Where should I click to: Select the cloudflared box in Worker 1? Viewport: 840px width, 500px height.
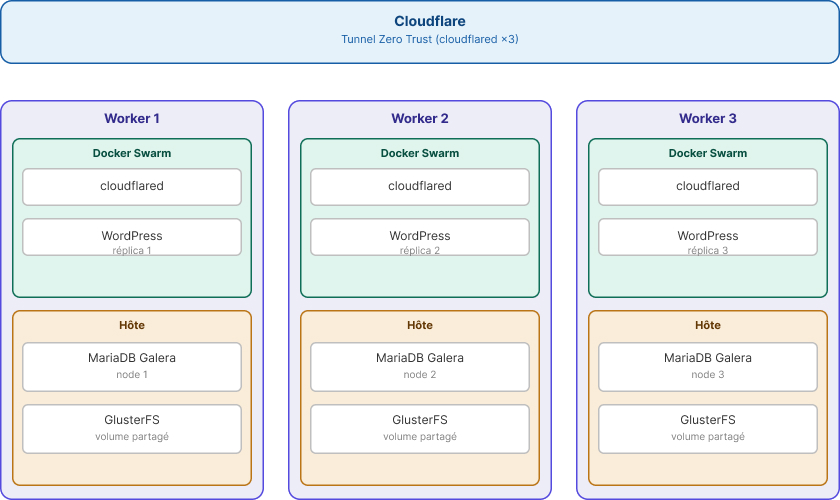(x=132, y=186)
